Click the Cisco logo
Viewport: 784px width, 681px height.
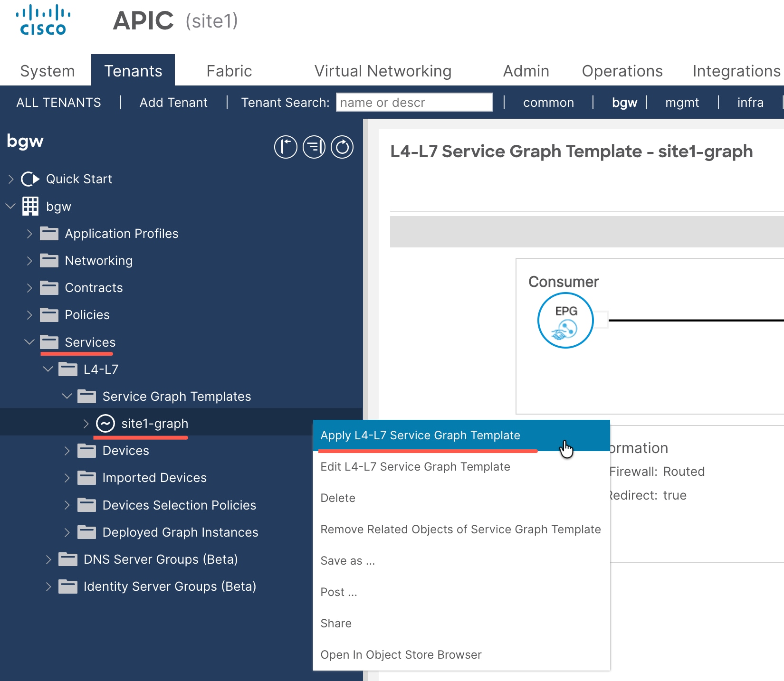tap(43, 20)
